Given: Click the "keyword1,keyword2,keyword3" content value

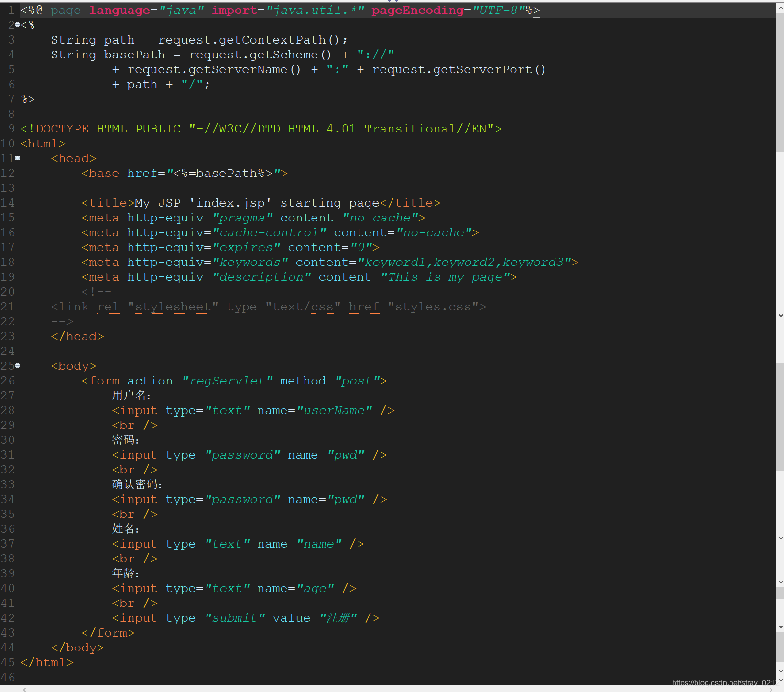Looking at the screenshot, I should tap(465, 263).
